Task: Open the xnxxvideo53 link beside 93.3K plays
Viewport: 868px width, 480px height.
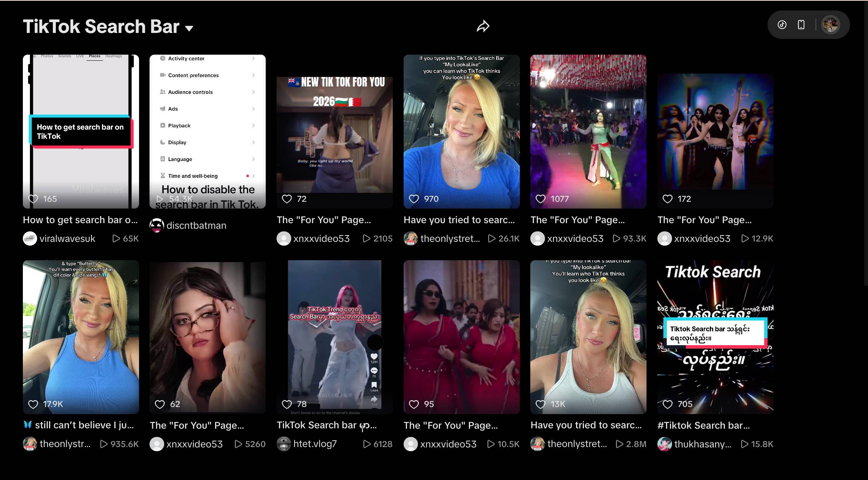Action: [575, 239]
